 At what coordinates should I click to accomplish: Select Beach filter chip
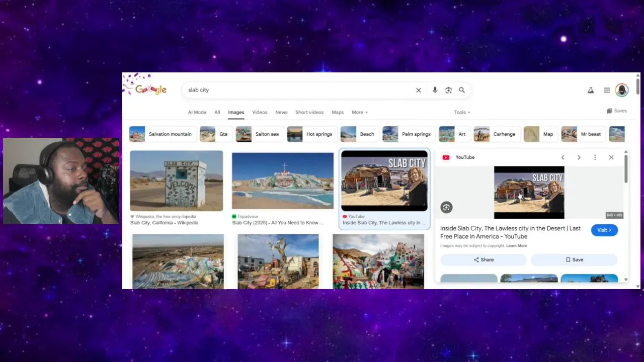[359, 134]
